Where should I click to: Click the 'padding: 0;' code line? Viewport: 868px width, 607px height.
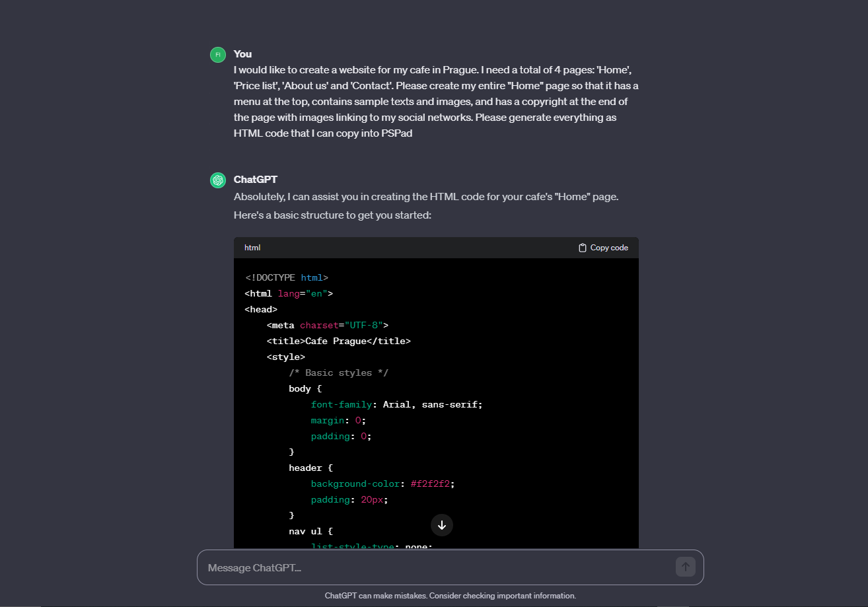tap(341, 436)
